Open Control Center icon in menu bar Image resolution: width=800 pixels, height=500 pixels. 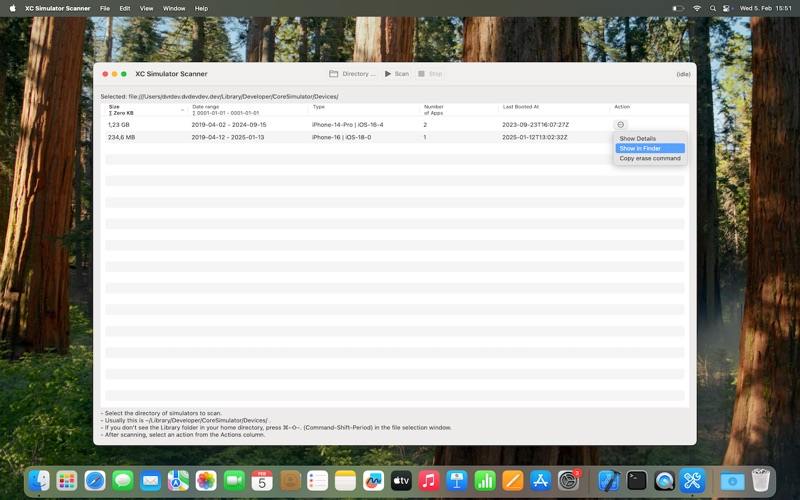click(x=728, y=8)
